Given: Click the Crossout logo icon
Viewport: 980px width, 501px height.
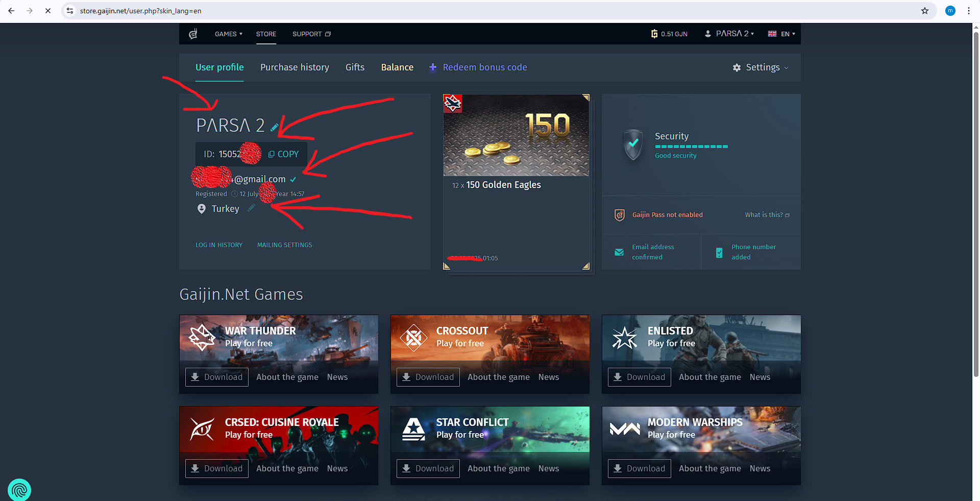Looking at the screenshot, I should click(x=413, y=337).
